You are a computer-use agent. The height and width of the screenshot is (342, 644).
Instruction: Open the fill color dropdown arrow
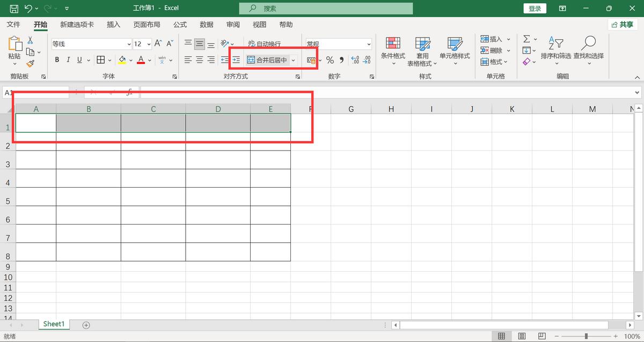click(x=130, y=60)
